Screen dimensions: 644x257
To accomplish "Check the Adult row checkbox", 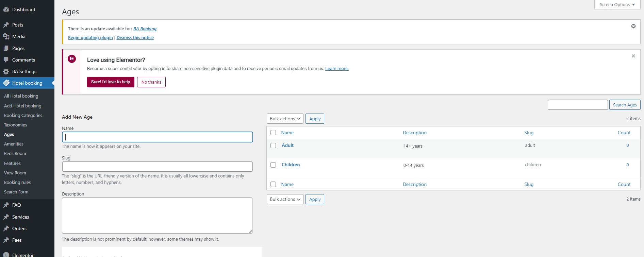I will (x=273, y=145).
